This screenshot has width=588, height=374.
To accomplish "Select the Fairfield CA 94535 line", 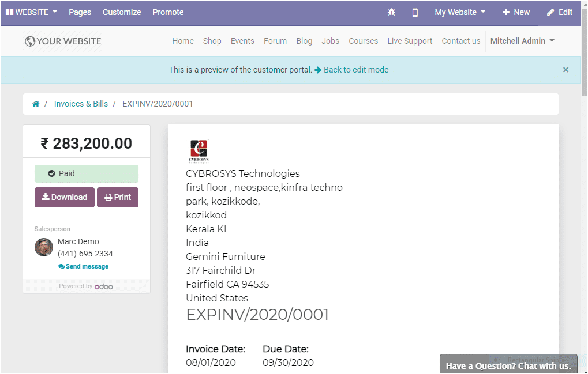I will click(x=227, y=284).
